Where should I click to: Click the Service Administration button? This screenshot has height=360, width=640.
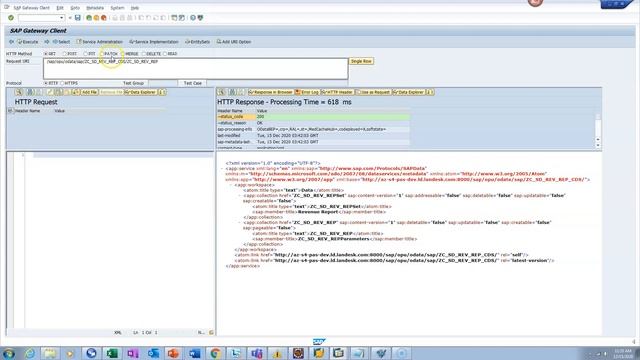(100, 42)
